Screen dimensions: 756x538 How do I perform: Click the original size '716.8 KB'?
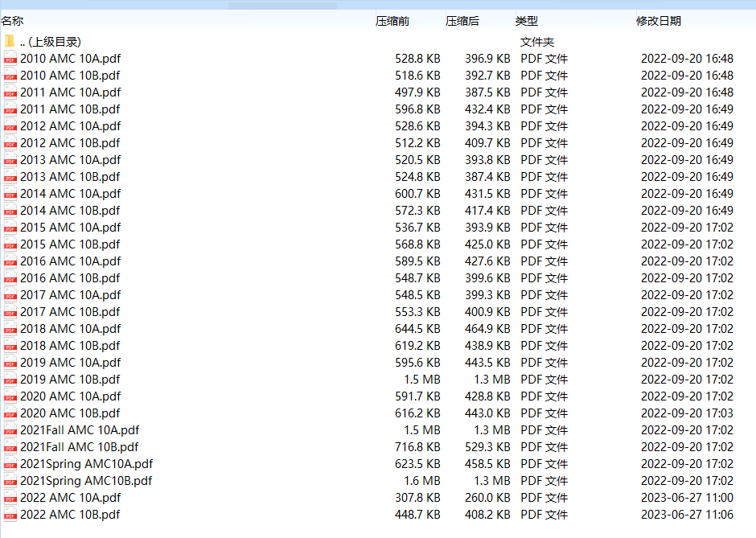[417, 446]
